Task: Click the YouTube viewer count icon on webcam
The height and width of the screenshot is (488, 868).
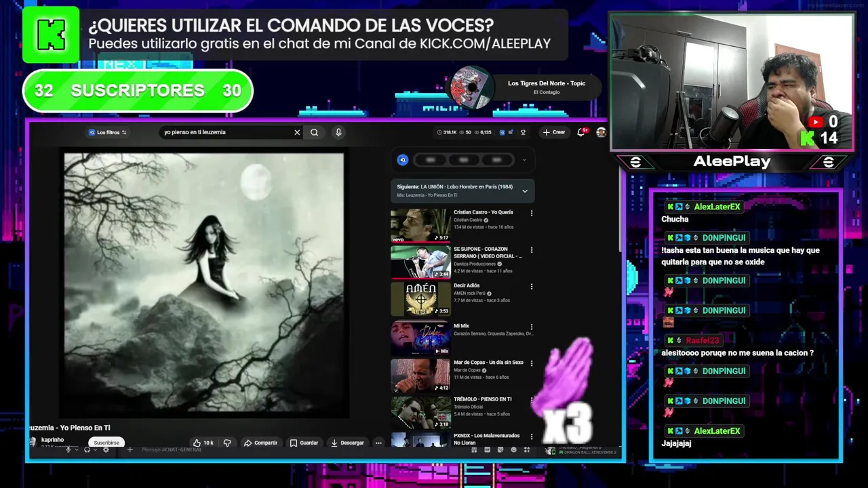Action: tap(816, 122)
